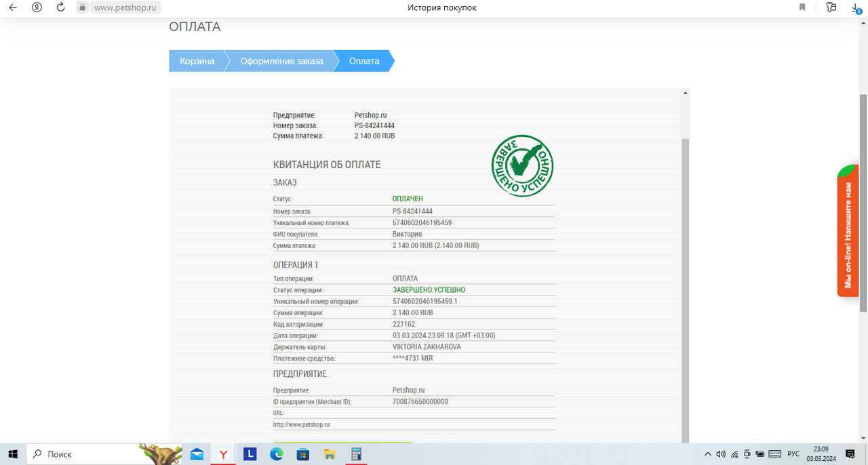Click the receipt frame scrollbar thumb
868x465 pixels.
685,291
